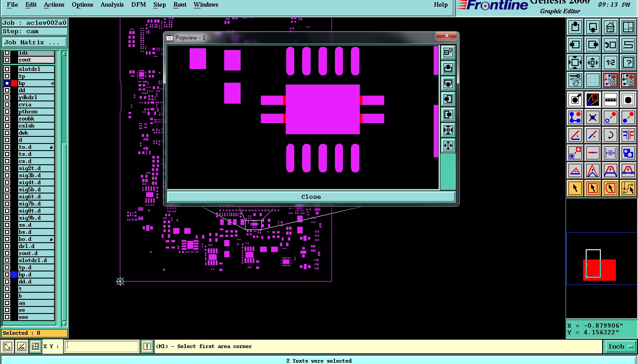Click the zoom out icon in main toolbar
Viewport: 638px width, 364px height.
(593, 62)
